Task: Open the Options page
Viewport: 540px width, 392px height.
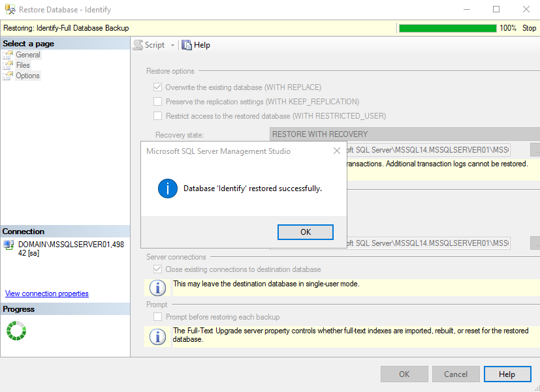Action: (27, 76)
